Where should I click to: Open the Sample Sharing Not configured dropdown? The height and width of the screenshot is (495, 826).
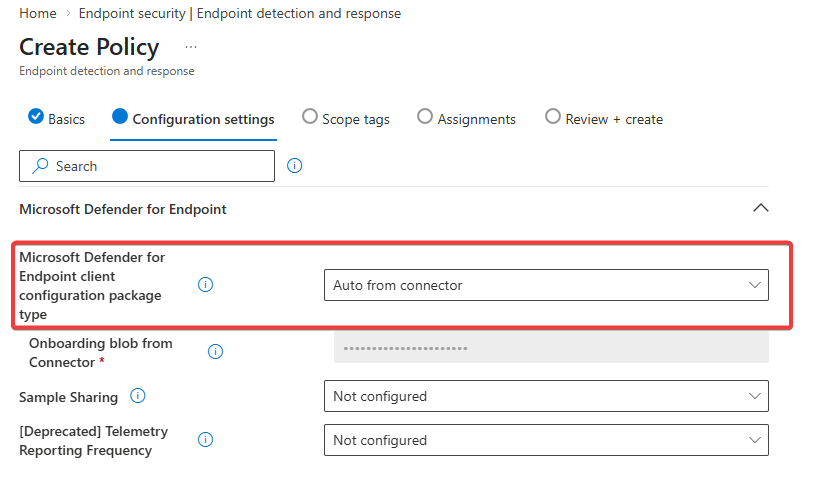coord(546,396)
